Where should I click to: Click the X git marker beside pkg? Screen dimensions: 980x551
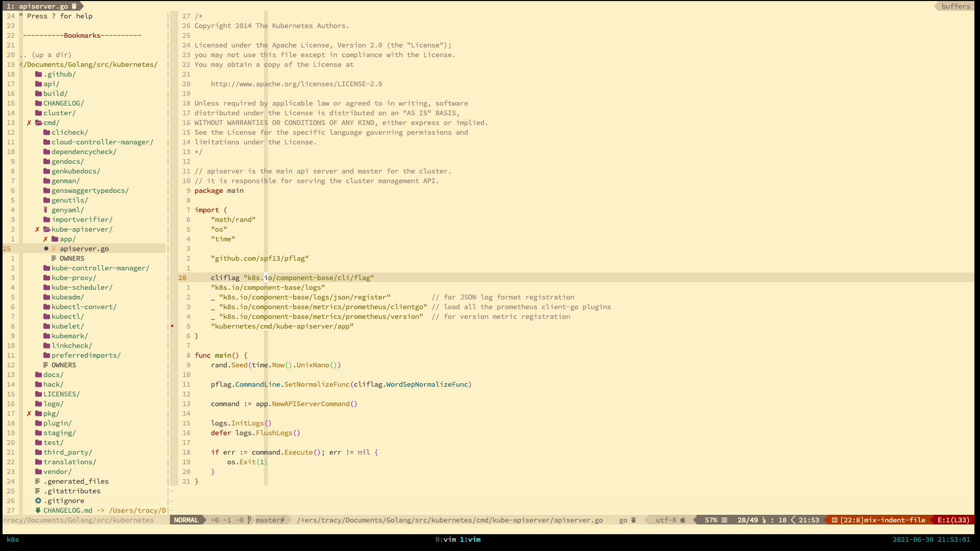point(29,414)
